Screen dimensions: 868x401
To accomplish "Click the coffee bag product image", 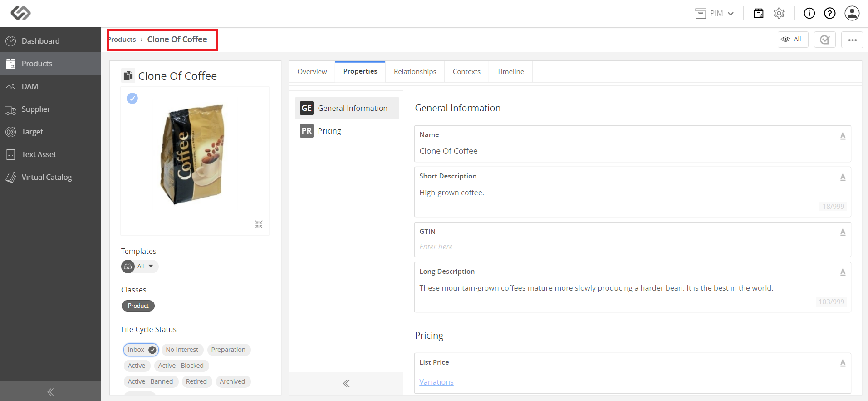I will [x=193, y=154].
